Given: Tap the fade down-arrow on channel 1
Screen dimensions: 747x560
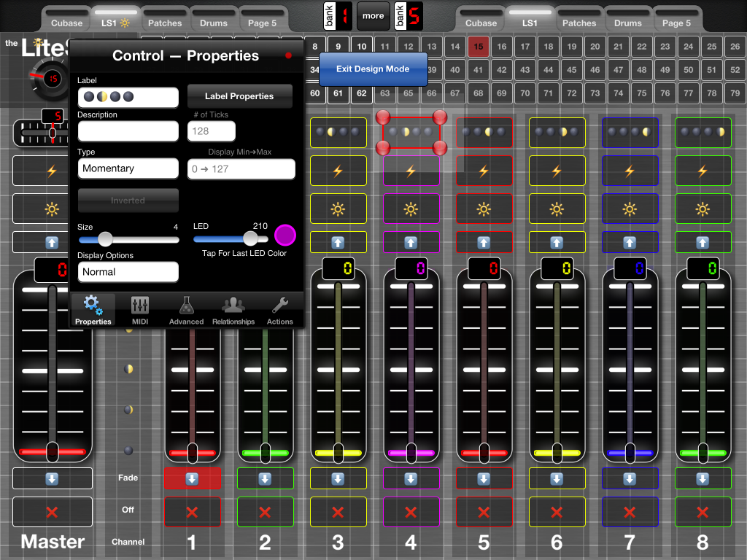Looking at the screenshot, I should pyautogui.click(x=192, y=478).
